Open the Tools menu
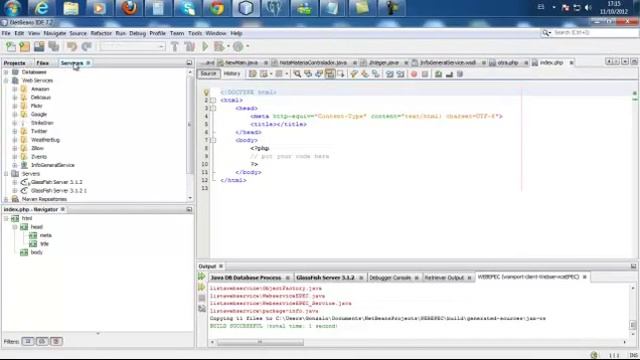 pos(195,33)
